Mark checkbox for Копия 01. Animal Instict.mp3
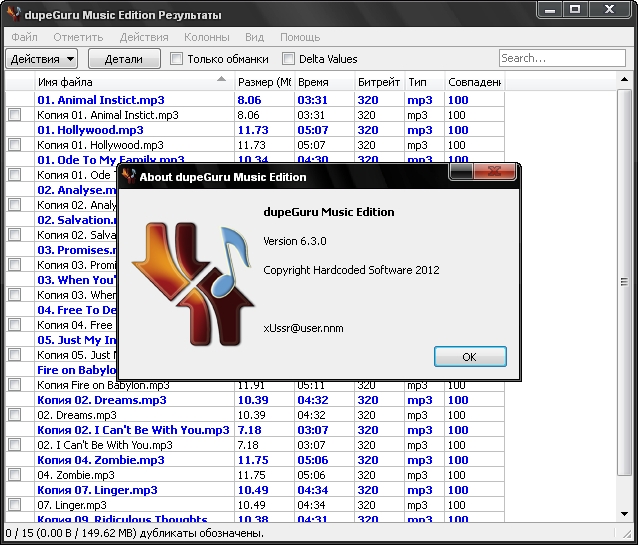Viewport: 638px width, 545px height. pos(15,115)
